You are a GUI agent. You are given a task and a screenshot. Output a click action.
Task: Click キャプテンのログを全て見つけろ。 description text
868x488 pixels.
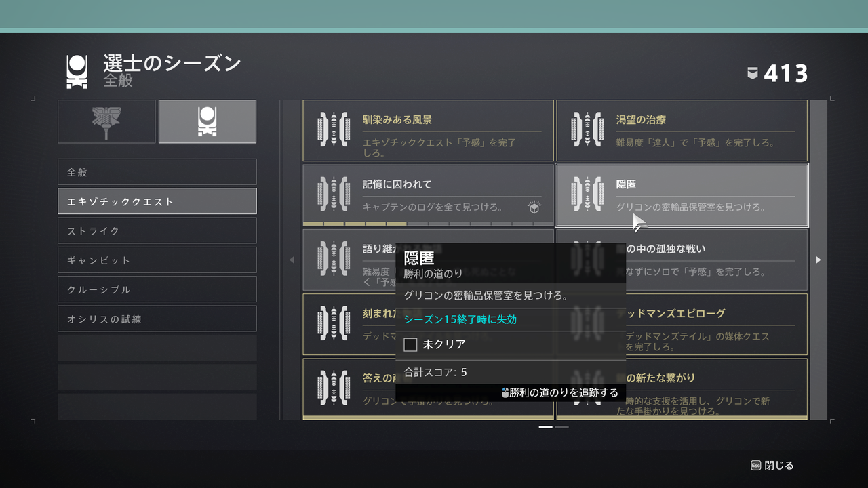433,207
